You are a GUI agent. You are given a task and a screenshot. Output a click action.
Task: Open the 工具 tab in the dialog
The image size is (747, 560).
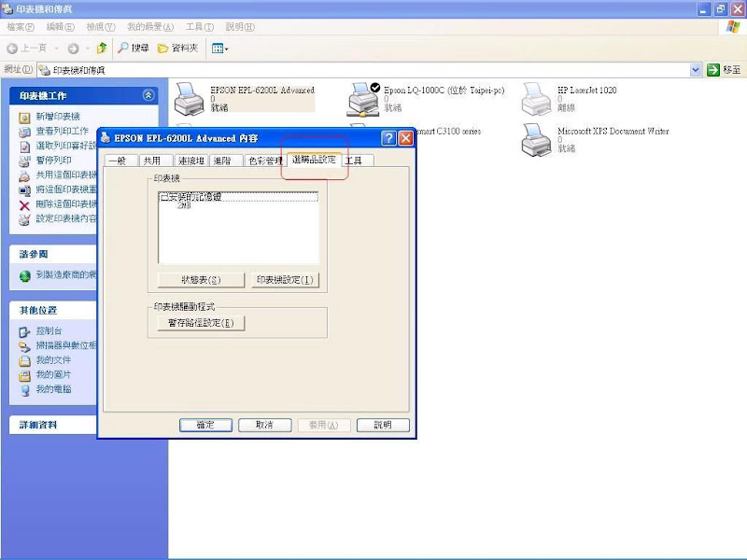coord(355,161)
